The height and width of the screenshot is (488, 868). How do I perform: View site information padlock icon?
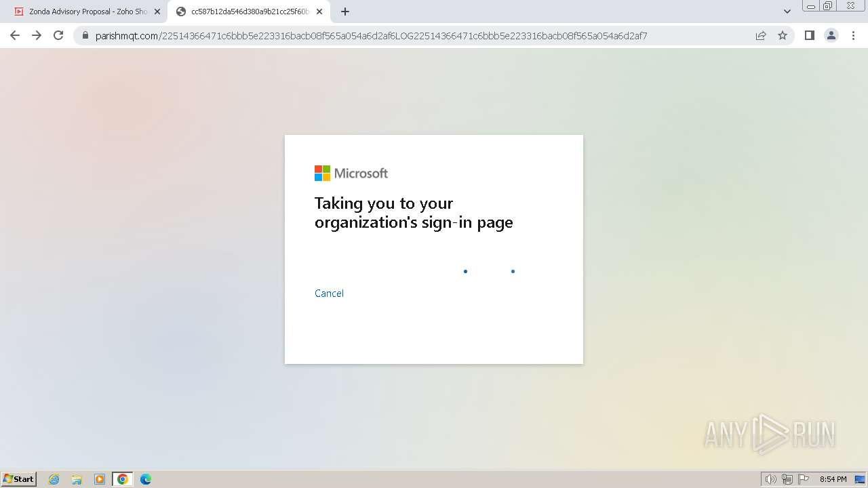(x=85, y=35)
